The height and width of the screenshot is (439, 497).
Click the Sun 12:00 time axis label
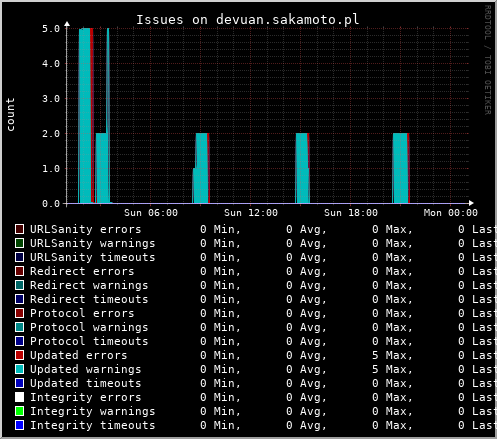click(x=251, y=213)
